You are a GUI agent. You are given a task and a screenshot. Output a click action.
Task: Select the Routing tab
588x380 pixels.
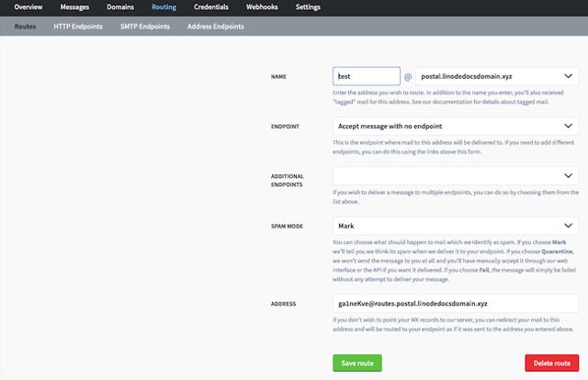pos(164,7)
